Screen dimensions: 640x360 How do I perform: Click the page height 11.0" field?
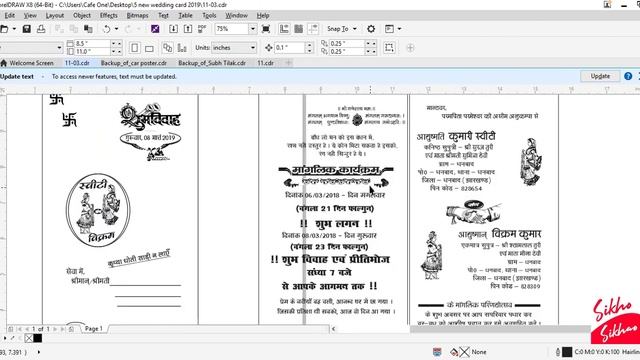92,51
